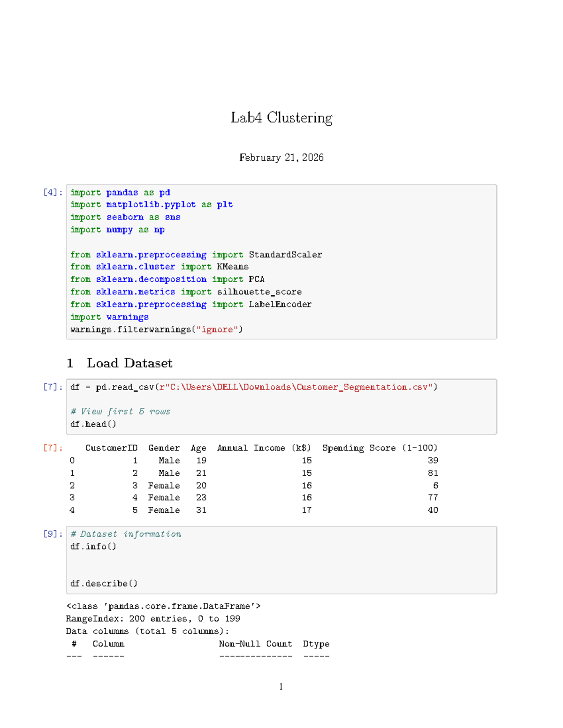Click the '[4]:' cell input prompt
Viewport: 563px width, 728px height.
tap(53, 192)
